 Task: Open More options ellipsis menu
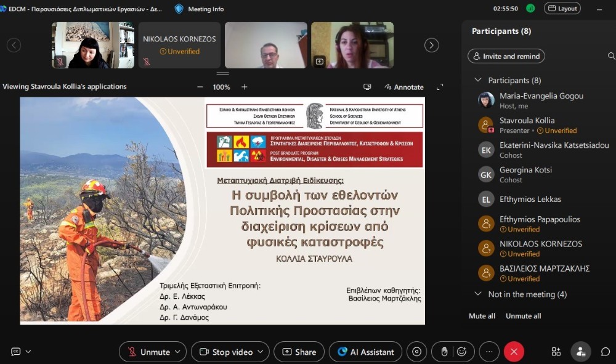(489, 352)
